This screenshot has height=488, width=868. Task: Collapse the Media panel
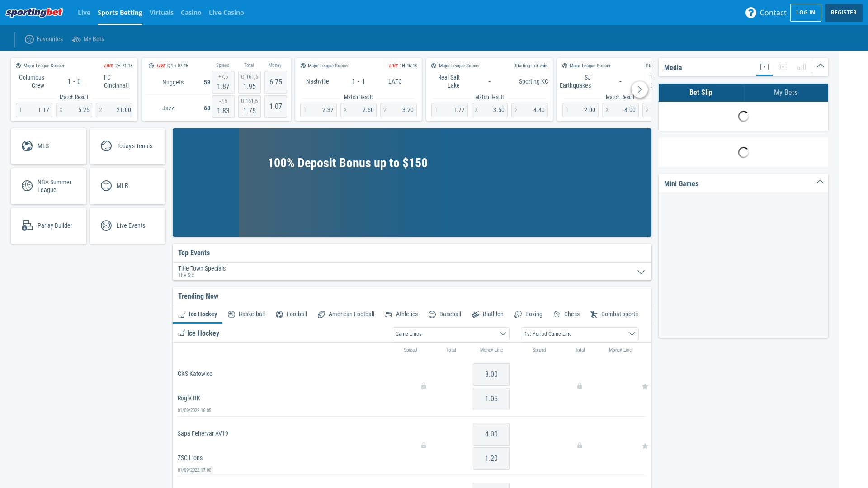pos(821,66)
